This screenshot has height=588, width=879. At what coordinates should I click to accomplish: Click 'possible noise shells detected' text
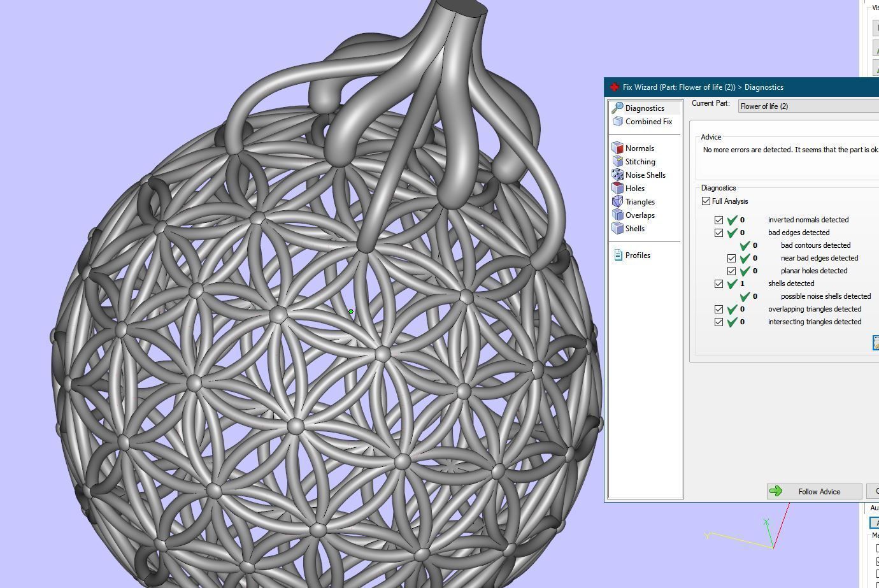(x=825, y=296)
